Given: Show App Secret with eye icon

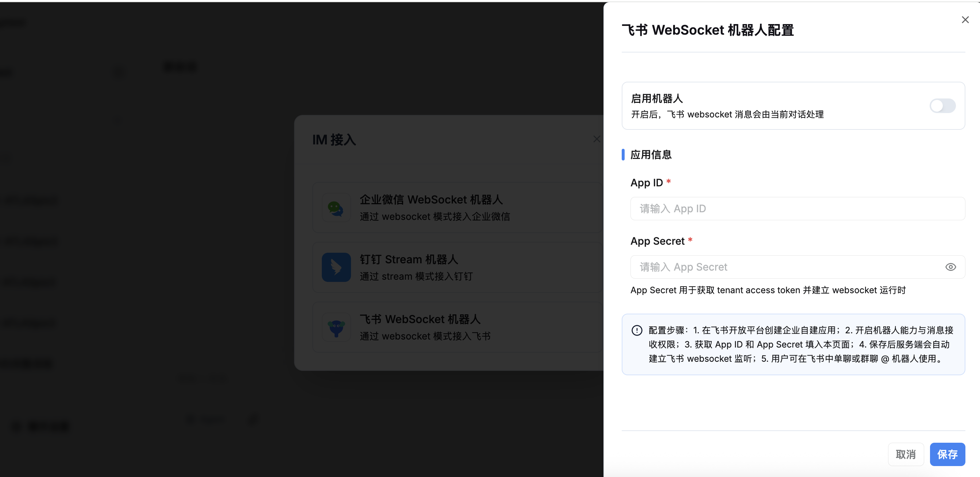Looking at the screenshot, I should 950,267.
